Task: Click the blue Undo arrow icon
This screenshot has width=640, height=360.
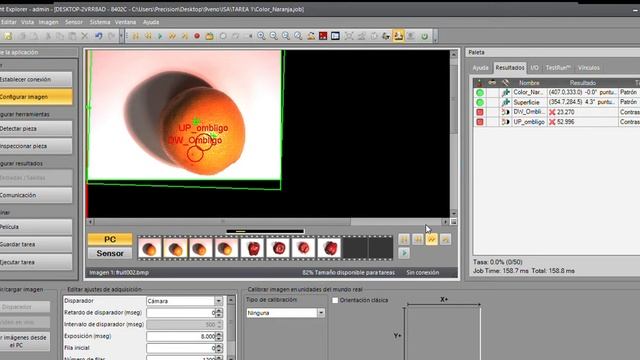Action: coord(98,36)
